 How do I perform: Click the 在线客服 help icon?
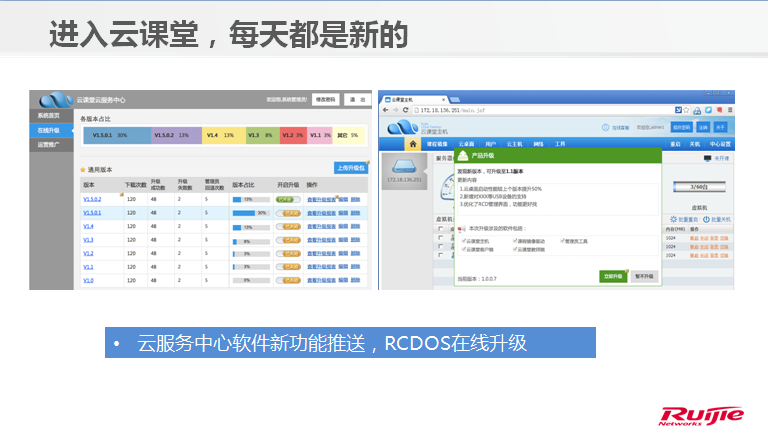point(608,128)
